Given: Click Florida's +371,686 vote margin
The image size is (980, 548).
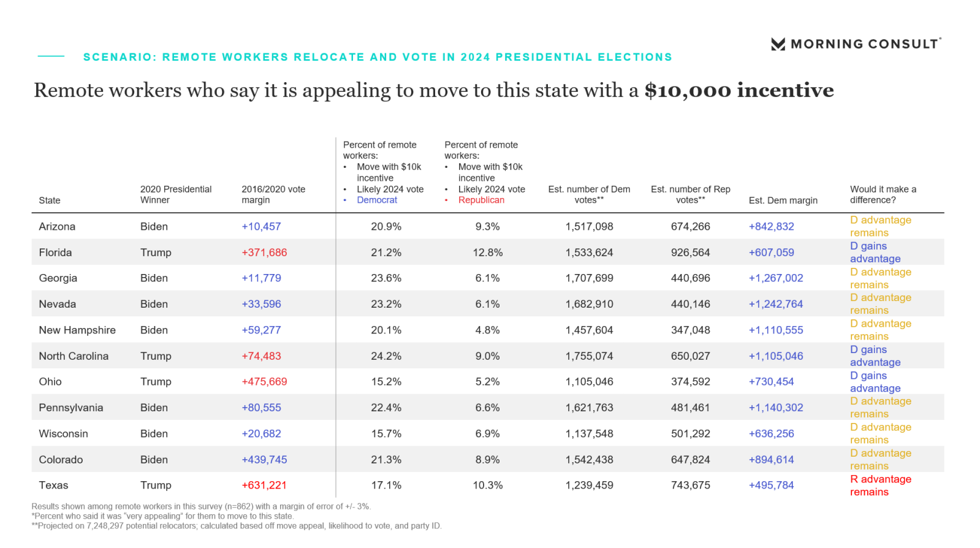Looking at the screenshot, I should tap(264, 253).
